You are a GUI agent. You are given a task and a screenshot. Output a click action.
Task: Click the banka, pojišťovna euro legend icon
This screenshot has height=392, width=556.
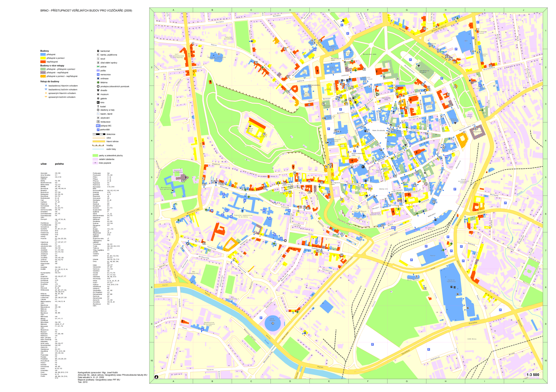98,55
